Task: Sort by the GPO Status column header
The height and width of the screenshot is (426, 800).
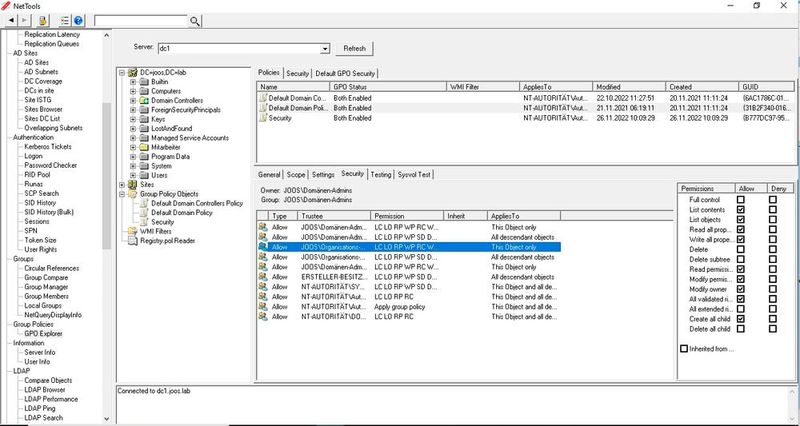Action: click(x=389, y=87)
